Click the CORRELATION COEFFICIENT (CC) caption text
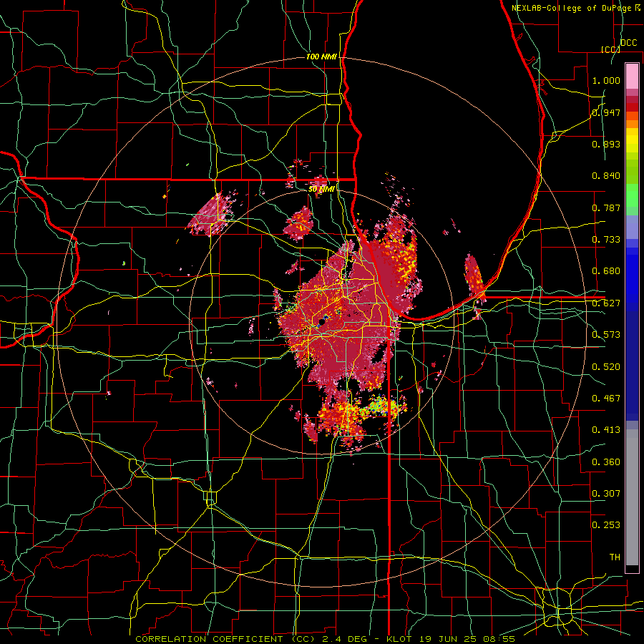This screenshot has height=644, width=644. 226,639
